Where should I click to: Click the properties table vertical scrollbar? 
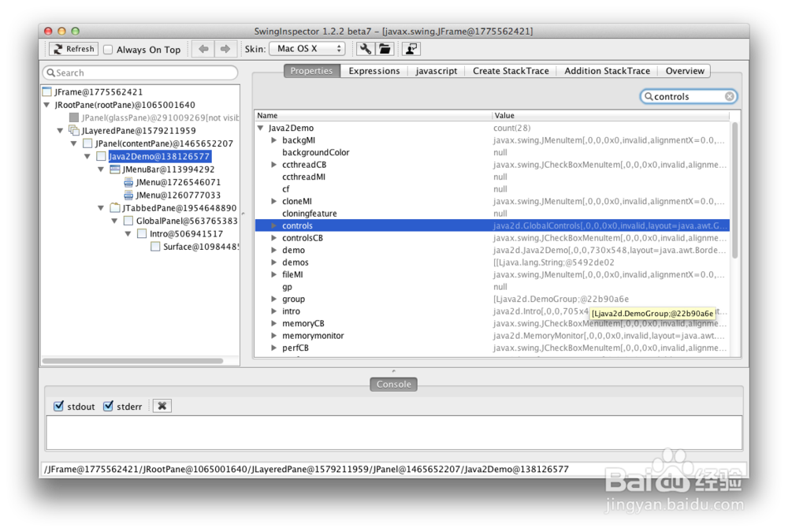(x=734, y=191)
